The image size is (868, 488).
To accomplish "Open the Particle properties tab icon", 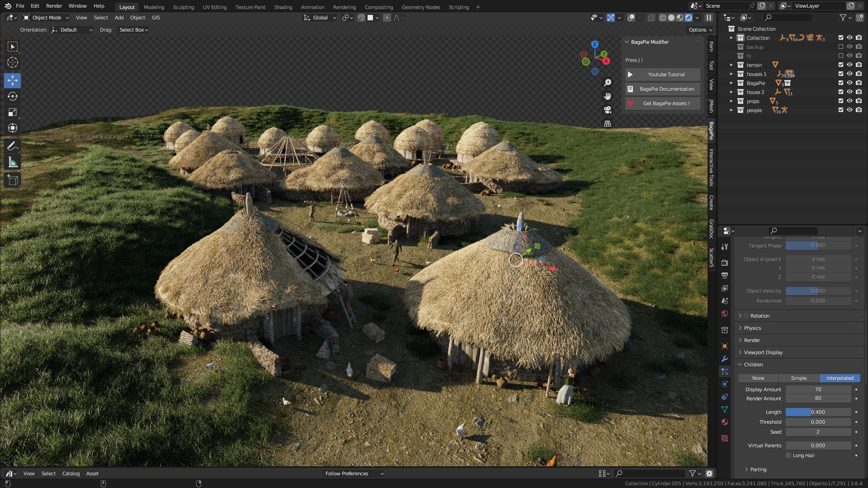I will click(725, 371).
